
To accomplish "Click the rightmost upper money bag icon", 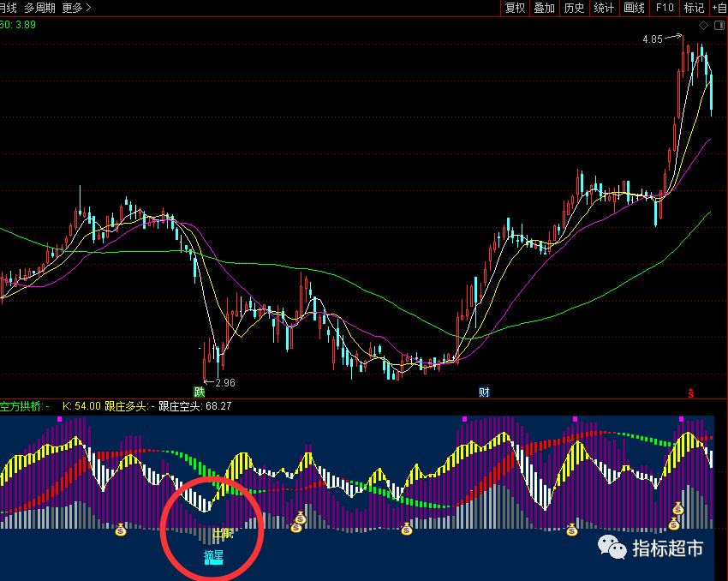I will [678, 508].
